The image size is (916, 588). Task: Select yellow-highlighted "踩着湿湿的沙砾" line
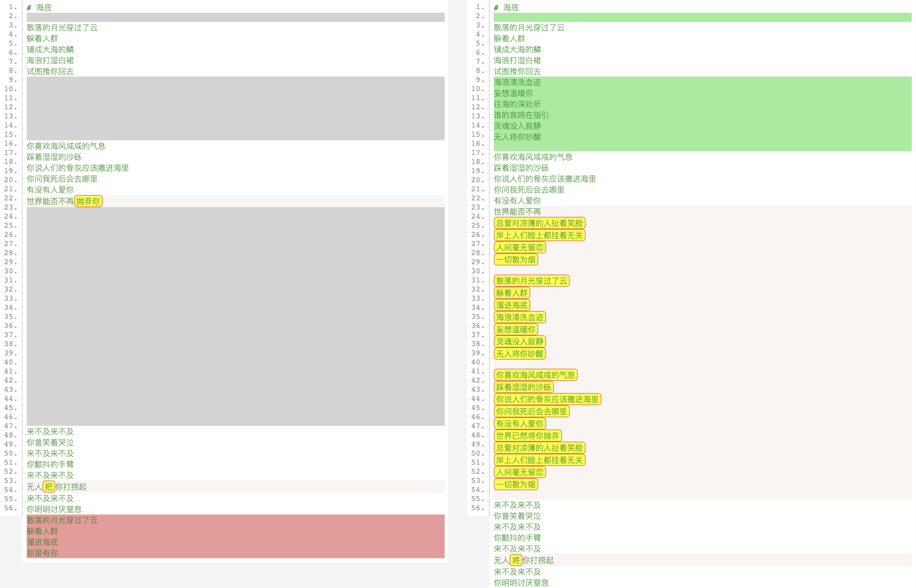point(524,387)
